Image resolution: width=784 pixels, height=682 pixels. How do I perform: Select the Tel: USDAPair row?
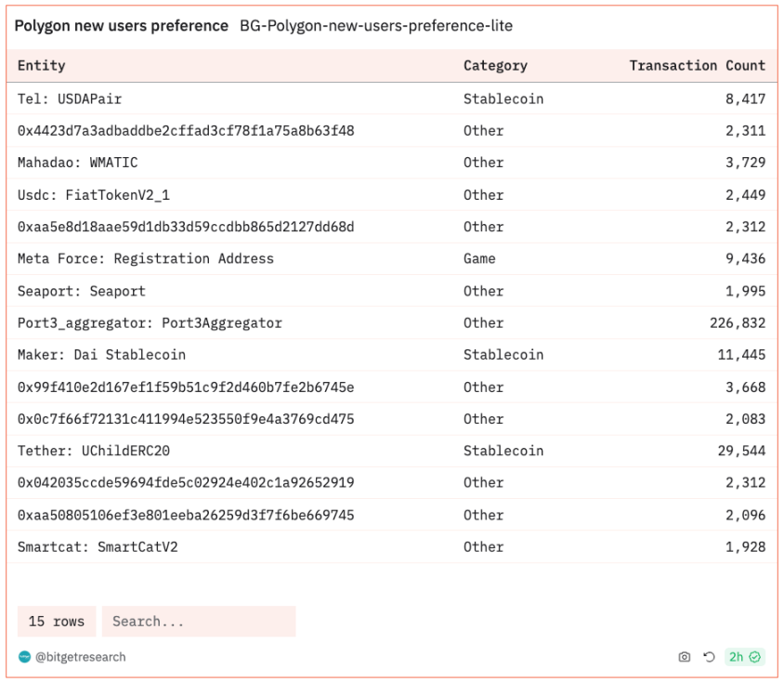click(70, 98)
